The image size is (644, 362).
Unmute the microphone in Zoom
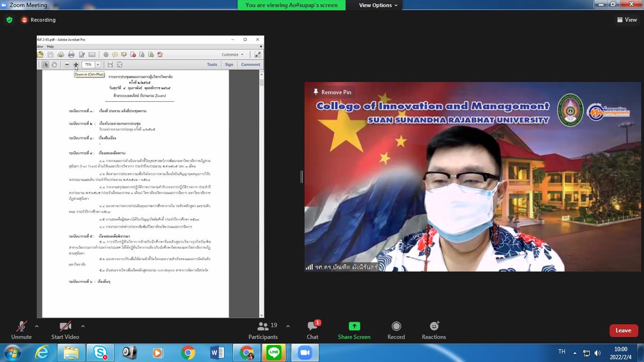pyautogui.click(x=21, y=330)
